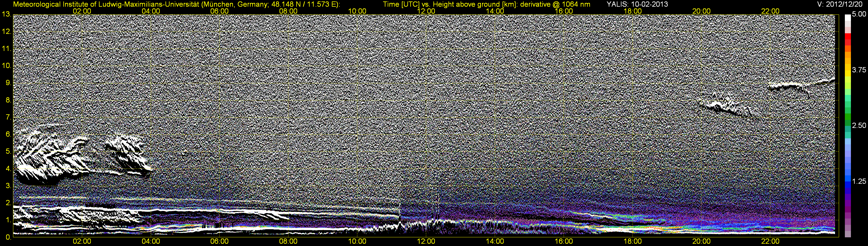Click the 7 km height axis label
The height and width of the screenshot is (246, 868).
point(8,117)
